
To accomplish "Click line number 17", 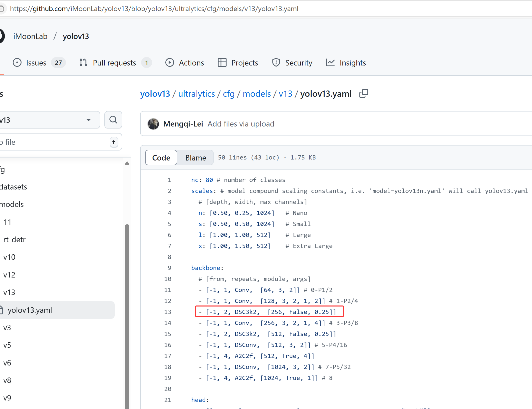I will tap(168, 356).
